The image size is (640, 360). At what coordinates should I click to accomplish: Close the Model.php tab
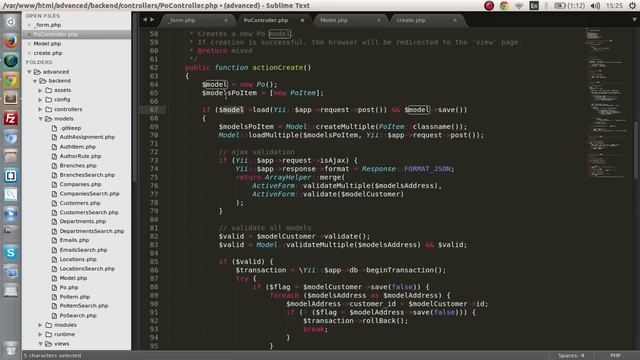(x=379, y=20)
